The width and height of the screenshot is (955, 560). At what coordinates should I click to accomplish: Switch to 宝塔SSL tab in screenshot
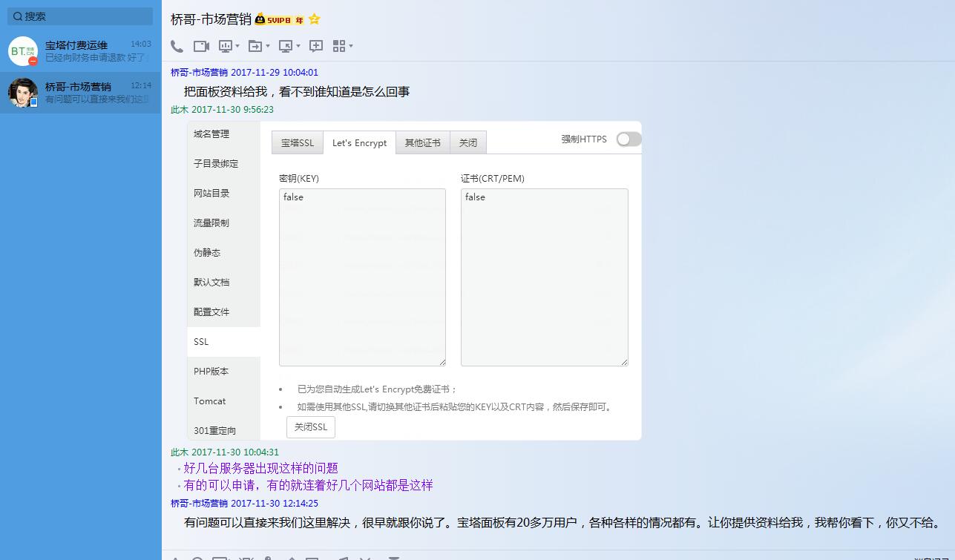coord(298,143)
